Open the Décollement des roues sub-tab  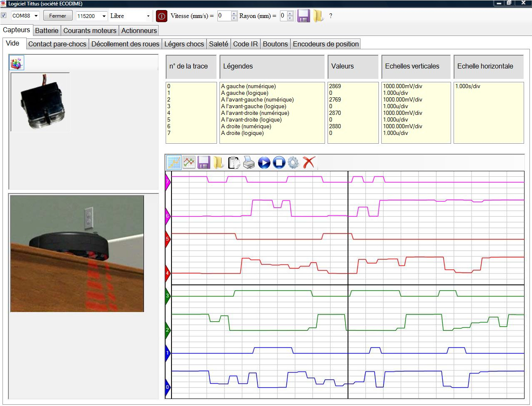125,44
